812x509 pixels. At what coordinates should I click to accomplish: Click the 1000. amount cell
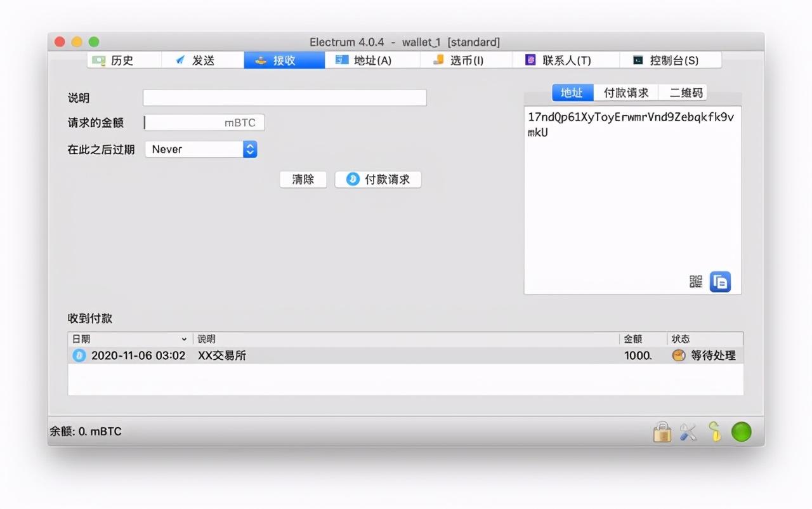click(638, 355)
